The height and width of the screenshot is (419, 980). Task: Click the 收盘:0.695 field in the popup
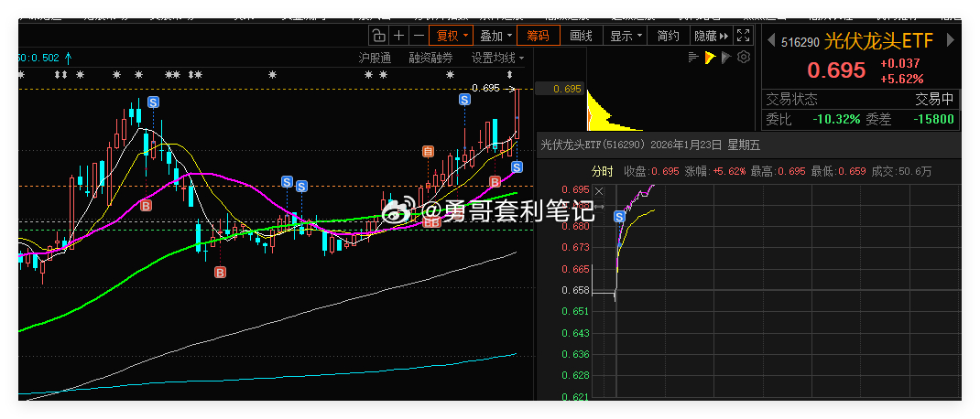point(651,171)
